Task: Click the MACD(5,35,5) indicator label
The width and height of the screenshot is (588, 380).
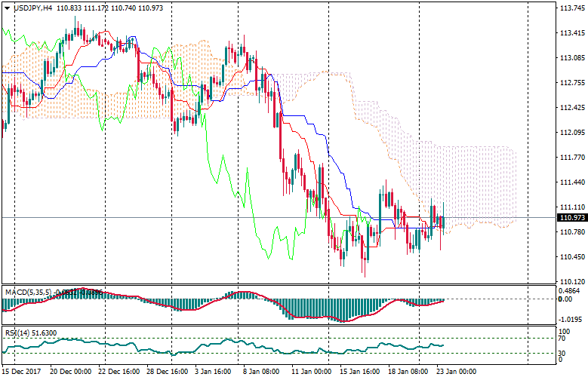Action: (27, 291)
